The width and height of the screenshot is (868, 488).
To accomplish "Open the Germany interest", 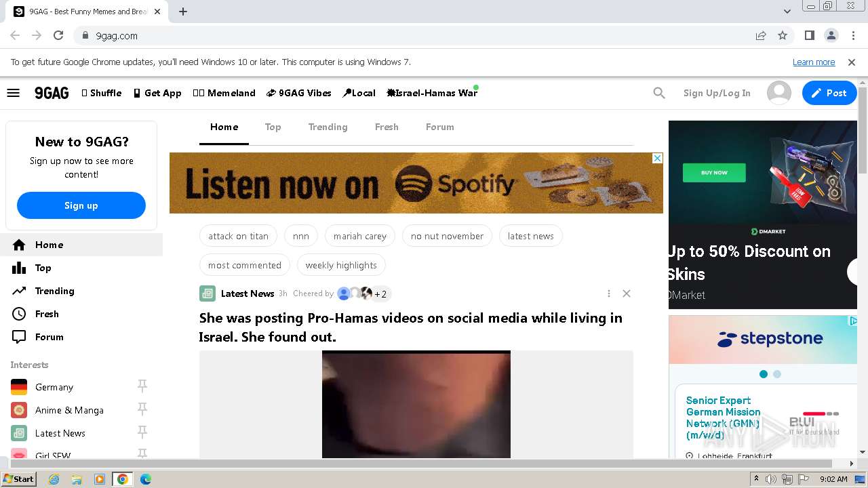I will tap(54, 387).
